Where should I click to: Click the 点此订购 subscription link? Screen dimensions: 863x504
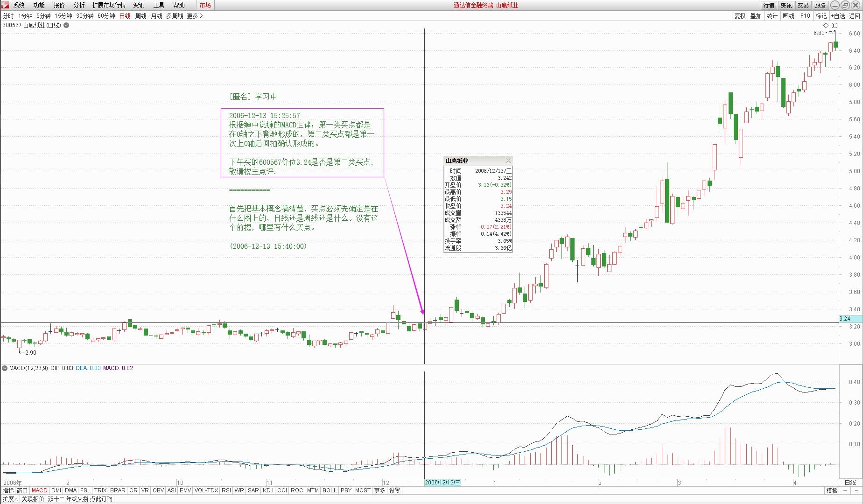(x=101, y=498)
